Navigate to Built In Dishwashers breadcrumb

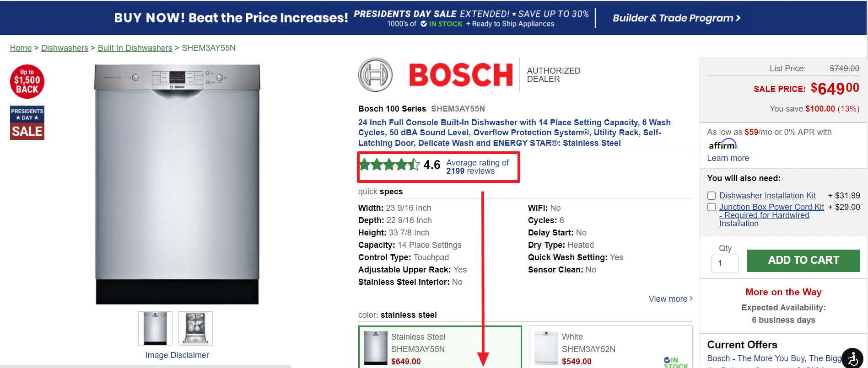135,48
